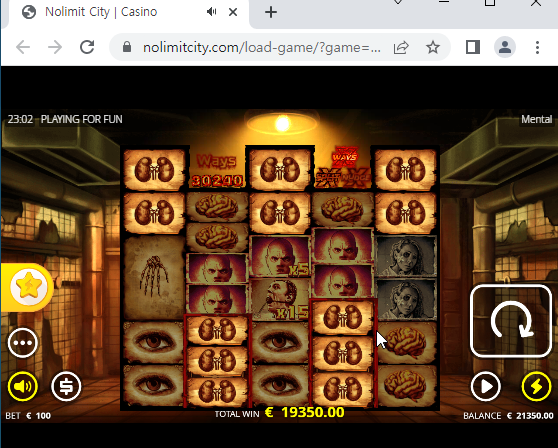Open the Chrome profile avatar menu
The height and width of the screenshot is (448, 558).
[505, 47]
